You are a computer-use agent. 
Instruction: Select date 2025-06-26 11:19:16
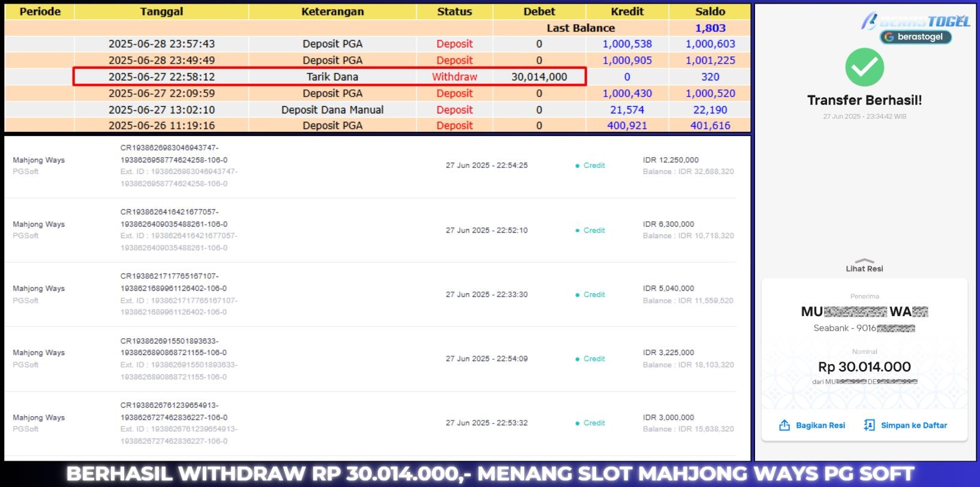(161, 125)
